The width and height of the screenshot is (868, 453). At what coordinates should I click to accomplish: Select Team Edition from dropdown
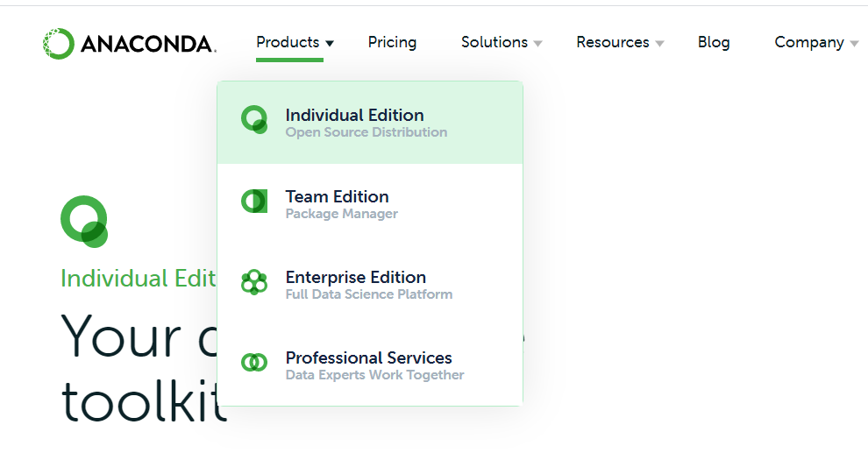coord(370,204)
